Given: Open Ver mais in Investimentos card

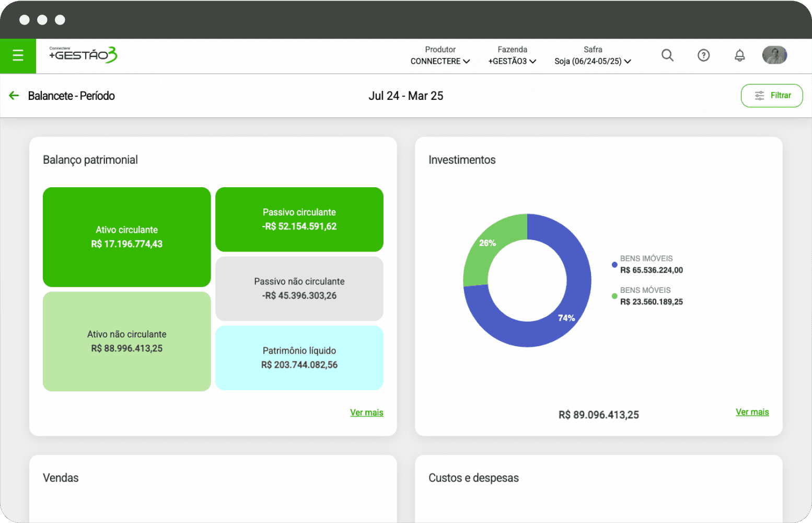Looking at the screenshot, I should [x=752, y=412].
